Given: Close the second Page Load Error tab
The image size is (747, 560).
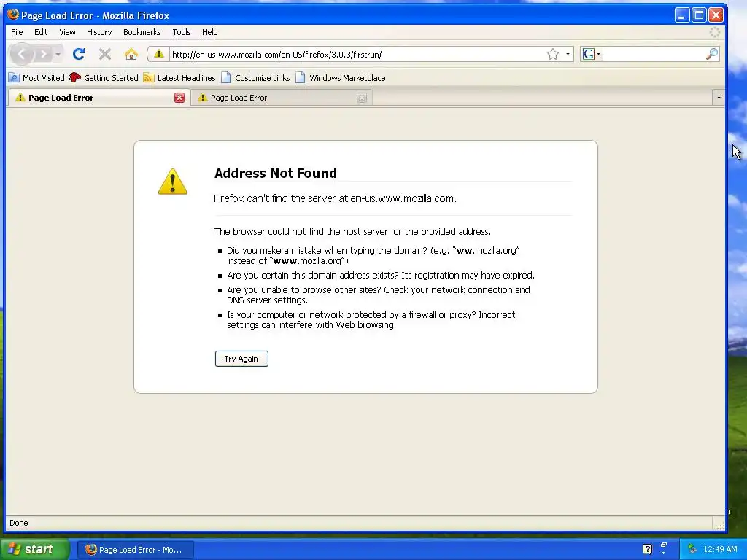Looking at the screenshot, I should pos(362,98).
